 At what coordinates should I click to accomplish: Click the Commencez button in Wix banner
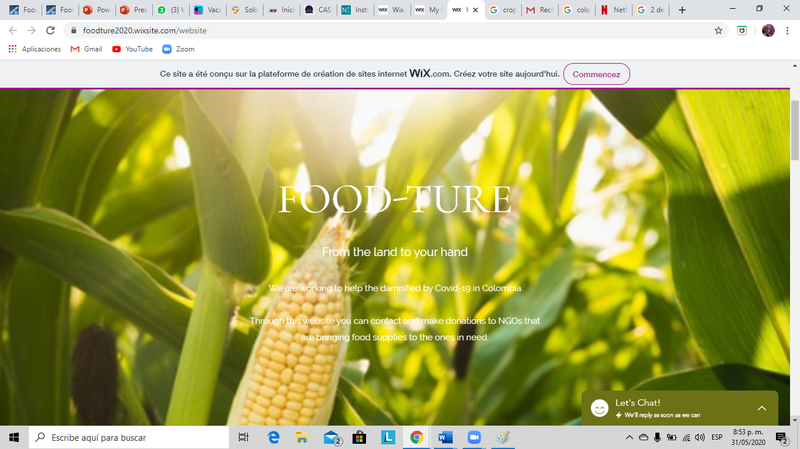coord(596,74)
